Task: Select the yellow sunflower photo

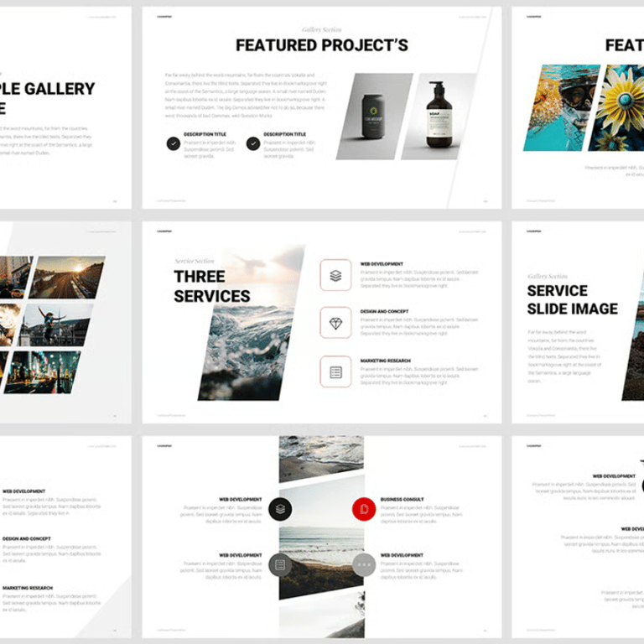Action: pyautogui.click(x=620, y=107)
